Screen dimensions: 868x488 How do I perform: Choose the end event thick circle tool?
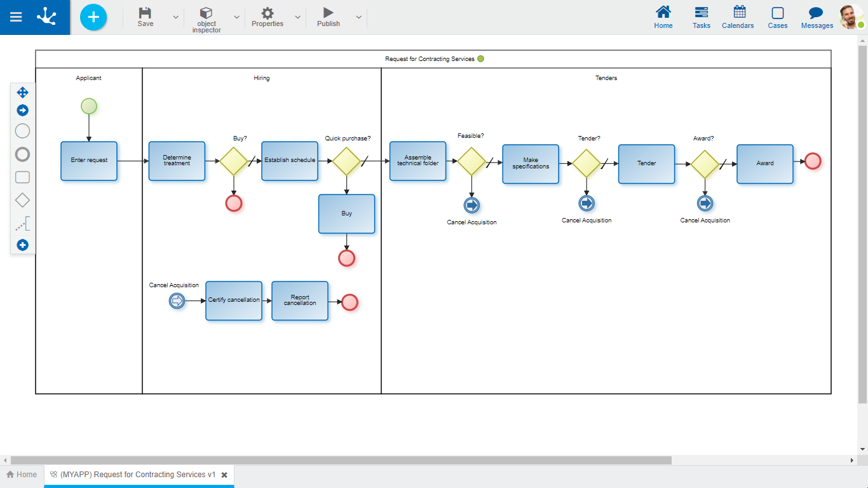coord(22,154)
